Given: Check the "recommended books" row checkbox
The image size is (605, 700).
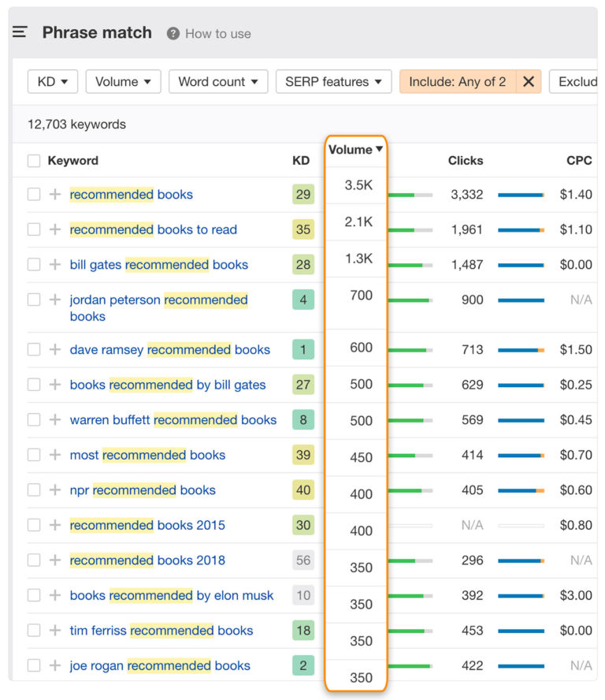Looking at the screenshot, I should 32,195.
